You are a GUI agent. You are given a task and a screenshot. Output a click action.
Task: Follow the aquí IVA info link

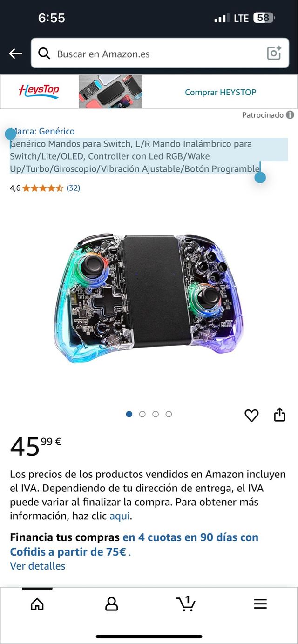coord(120,516)
